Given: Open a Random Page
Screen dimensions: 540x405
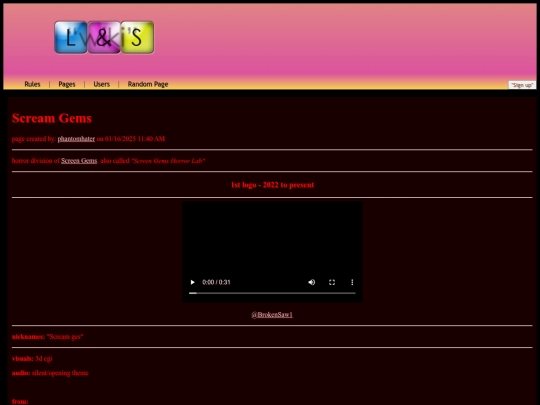Looking at the screenshot, I should pos(148,84).
